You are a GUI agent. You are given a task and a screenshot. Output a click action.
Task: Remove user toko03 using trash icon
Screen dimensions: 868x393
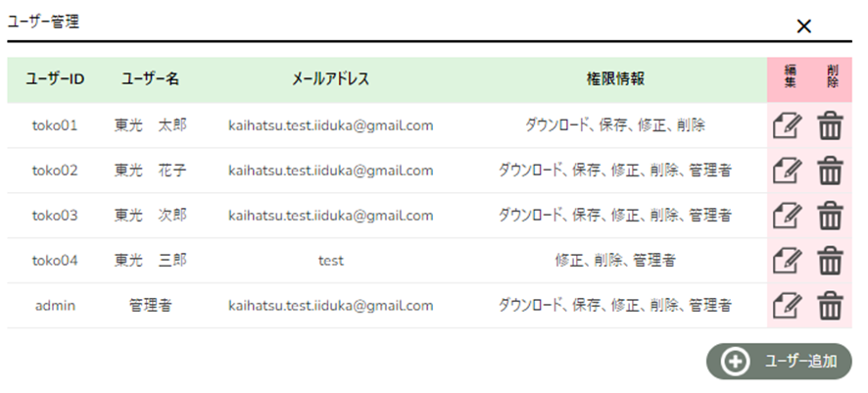coord(830,216)
